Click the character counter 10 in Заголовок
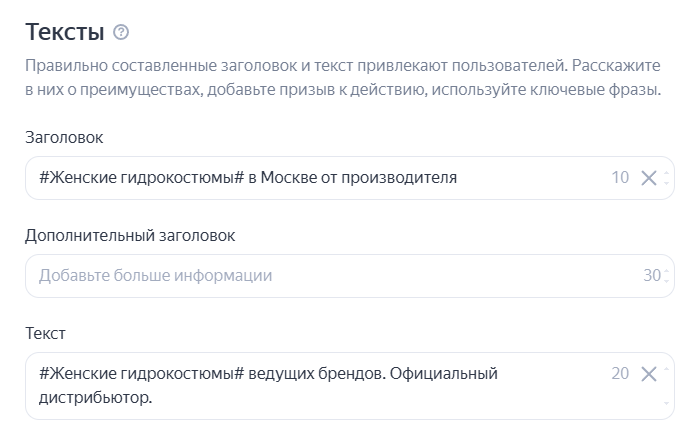699x432 pixels. [620, 178]
